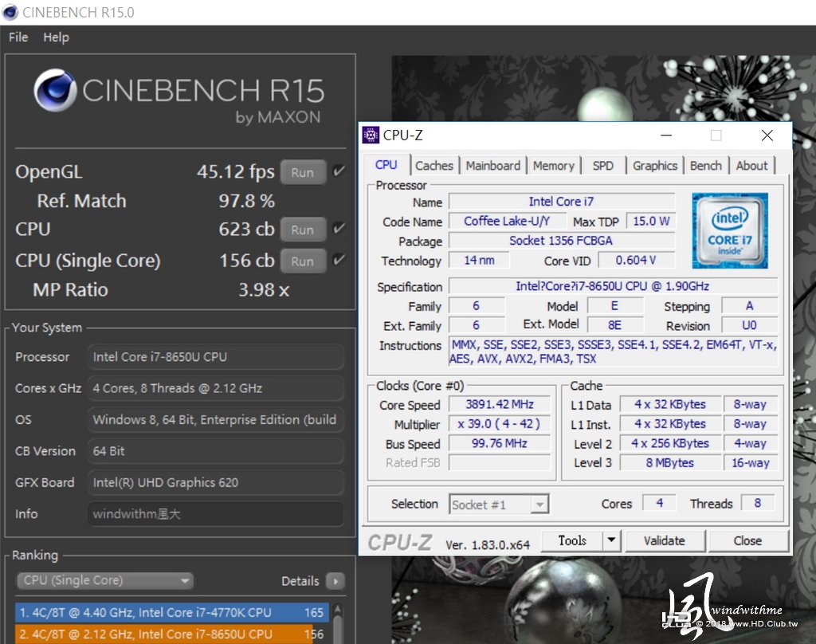Select the i7-4770K ranking bar entry

tap(172, 613)
